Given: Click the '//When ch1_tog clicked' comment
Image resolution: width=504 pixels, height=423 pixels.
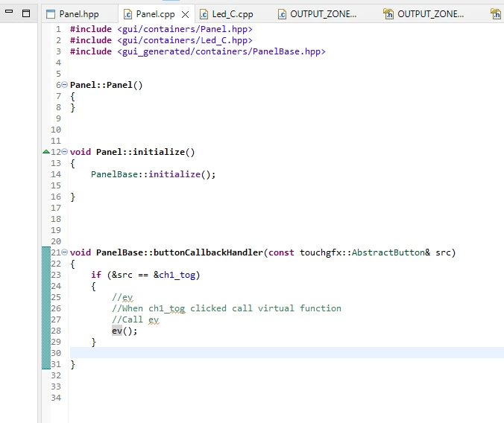Looking at the screenshot, I should pos(227,308).
